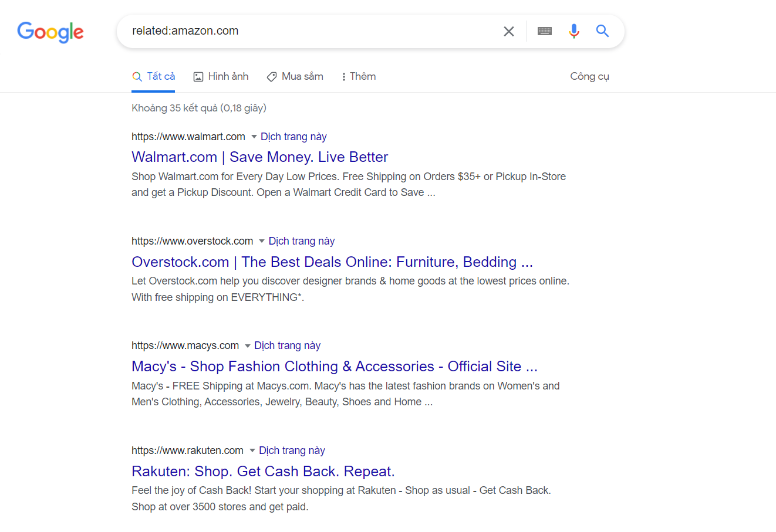
Task: Expand dropdown arrow next to macys.com URL
Action: pyautogui.click(x=248, y=346)
